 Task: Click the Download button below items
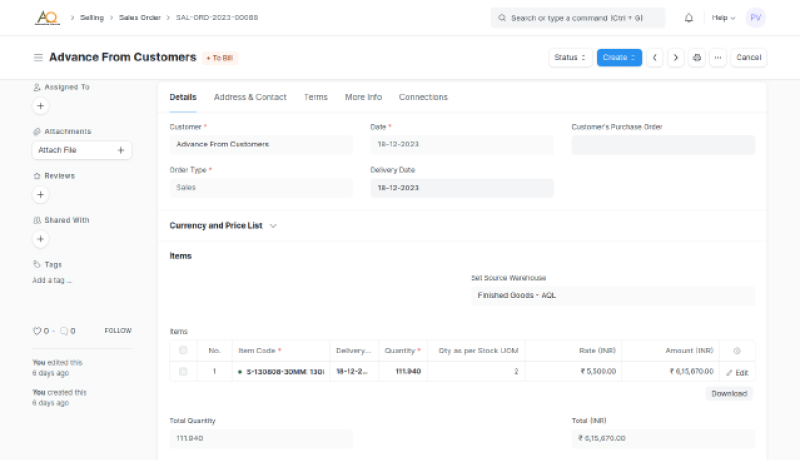coord(728,393)
